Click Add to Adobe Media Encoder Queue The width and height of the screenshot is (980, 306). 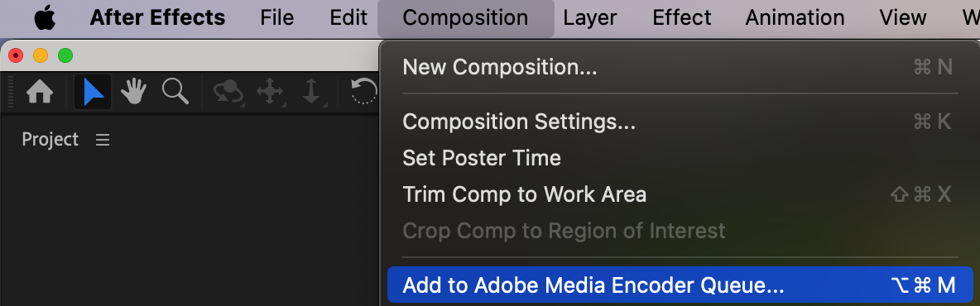point(680,284)
